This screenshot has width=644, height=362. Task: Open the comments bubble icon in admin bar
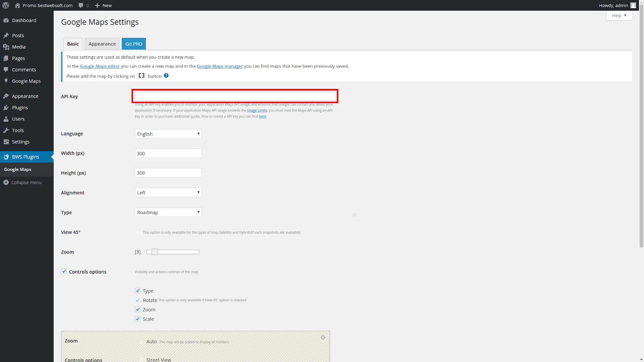pos(81,5)
